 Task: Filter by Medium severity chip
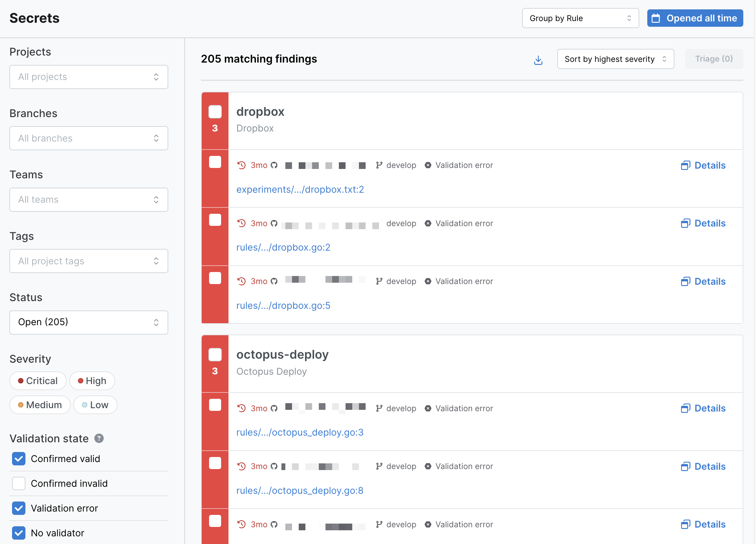click(40, 405)
